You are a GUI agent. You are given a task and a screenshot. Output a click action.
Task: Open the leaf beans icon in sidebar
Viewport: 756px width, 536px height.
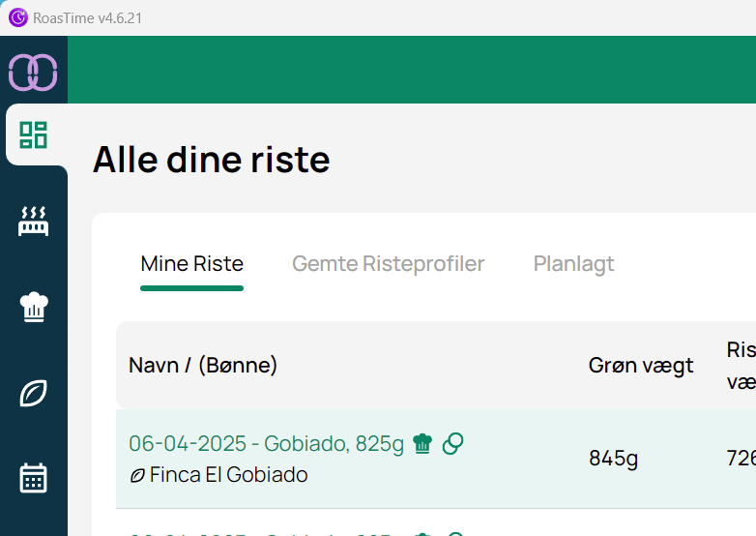(34, 393)
